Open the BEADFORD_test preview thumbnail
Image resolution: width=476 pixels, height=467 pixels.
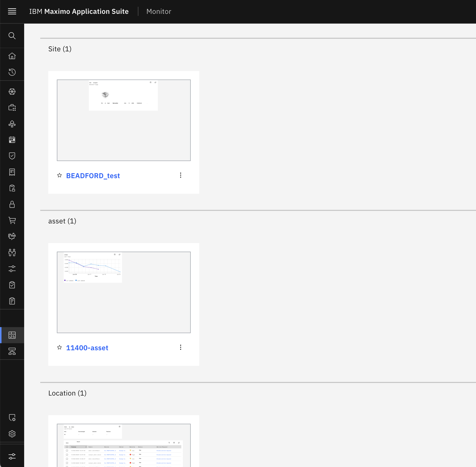pos(124,120)
